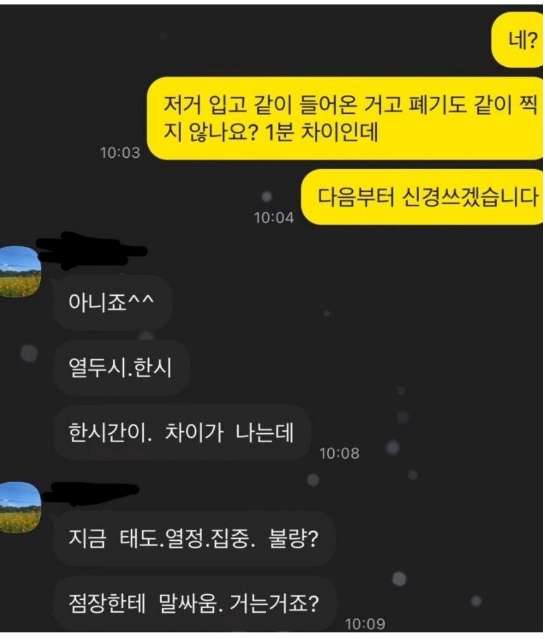Image resolution: width=545 pixels, height=639 pixels.
Task: Click the 10:03 timestamp
Action: [x=120, y=153]
